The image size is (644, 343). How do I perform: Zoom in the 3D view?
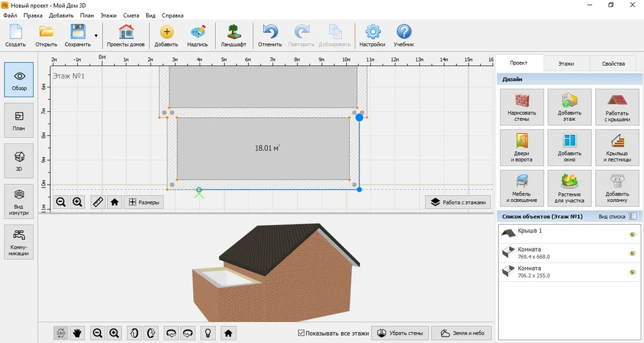tap(114, 333)
